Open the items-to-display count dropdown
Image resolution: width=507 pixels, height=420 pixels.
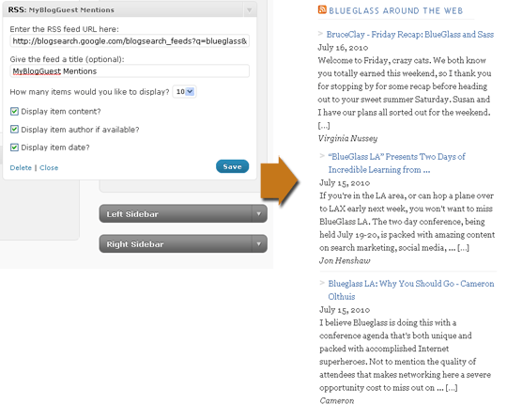pos(184,92)
